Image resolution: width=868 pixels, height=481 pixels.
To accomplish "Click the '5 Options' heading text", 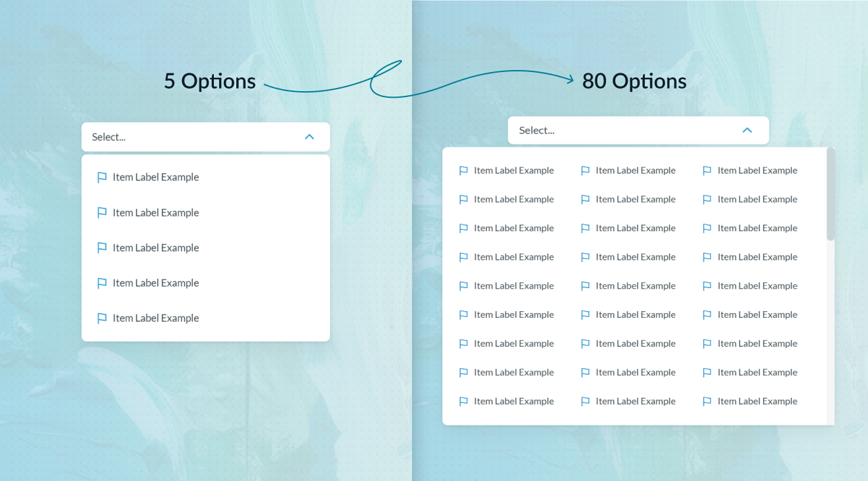I will click(209, 81).
